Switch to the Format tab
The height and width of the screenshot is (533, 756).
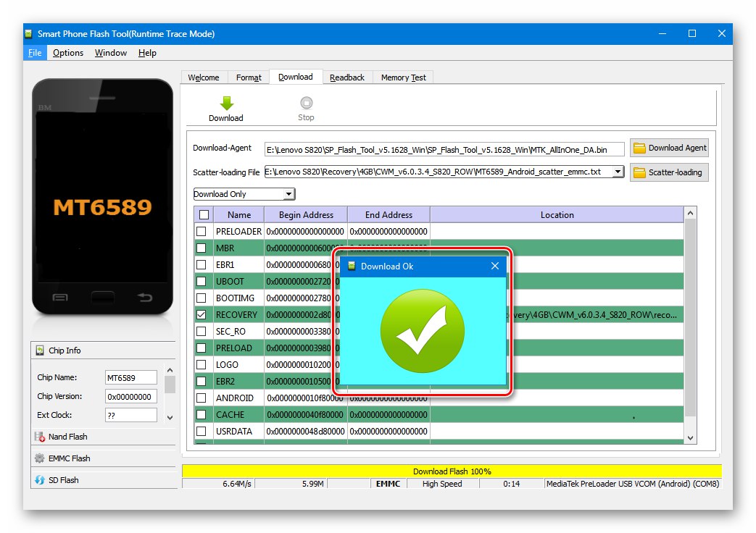[249, 77]
